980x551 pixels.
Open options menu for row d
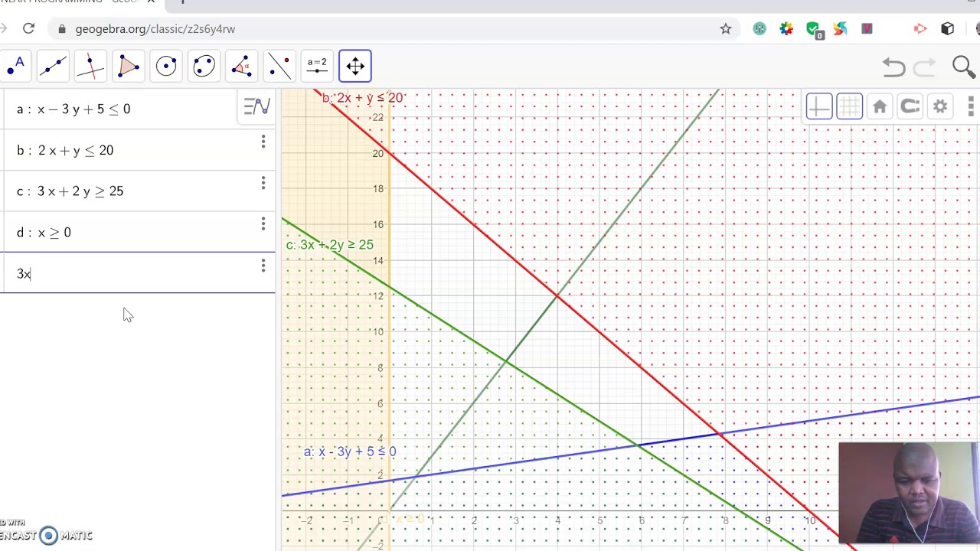(x=263, y=224)
